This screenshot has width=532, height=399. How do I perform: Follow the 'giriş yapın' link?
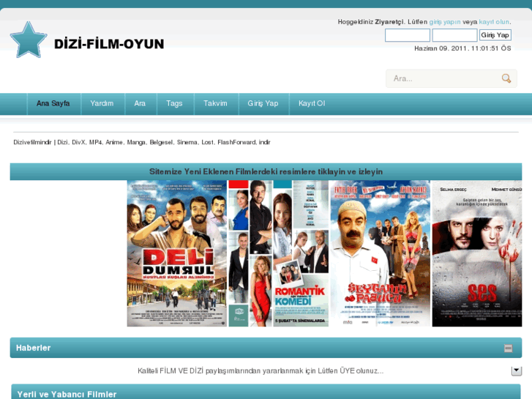click(445, 22)
